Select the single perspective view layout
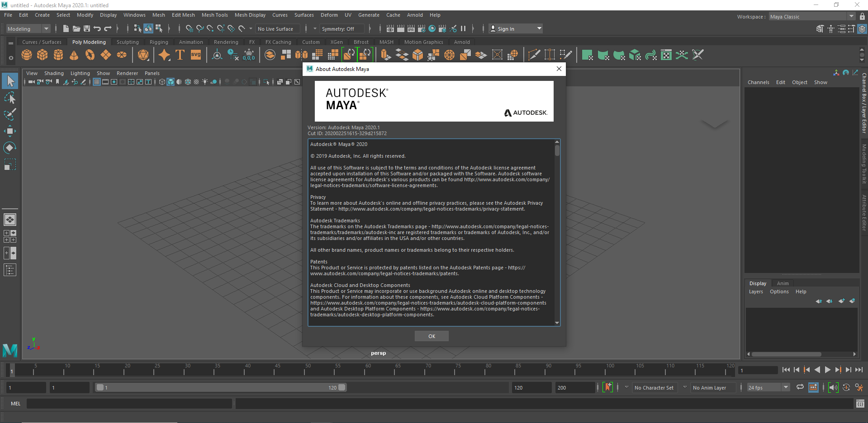 tap(10, 220)
